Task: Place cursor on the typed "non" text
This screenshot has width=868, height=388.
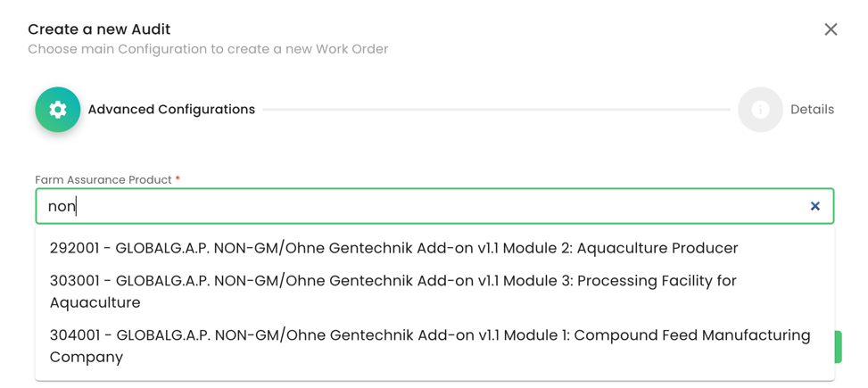Action: tap(62, 207)
